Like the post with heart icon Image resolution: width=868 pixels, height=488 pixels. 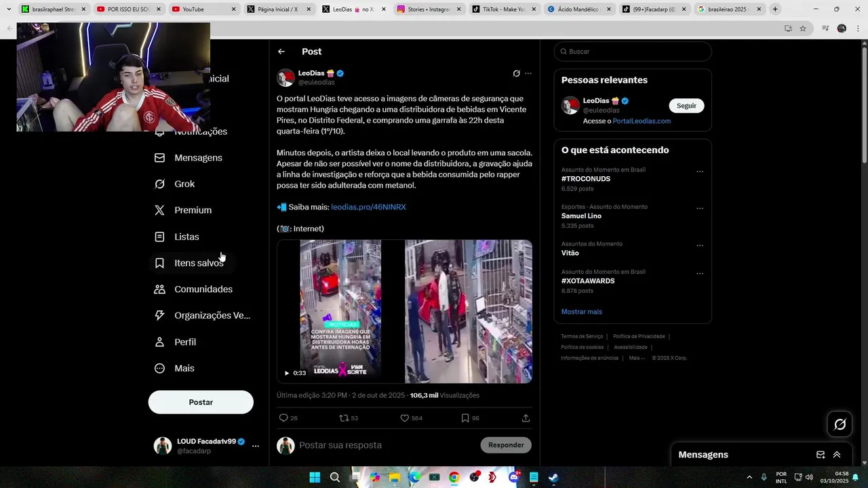(x=405, y=418)
